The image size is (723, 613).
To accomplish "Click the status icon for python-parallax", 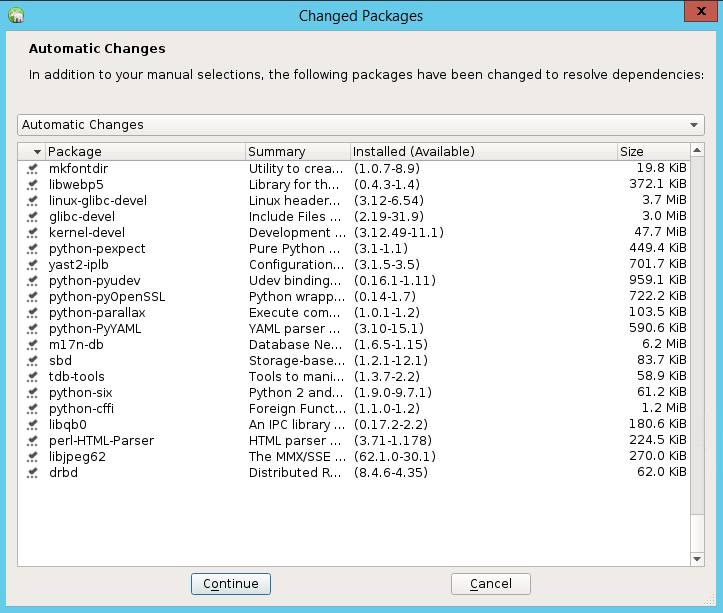I will click(x=32, y=313).
